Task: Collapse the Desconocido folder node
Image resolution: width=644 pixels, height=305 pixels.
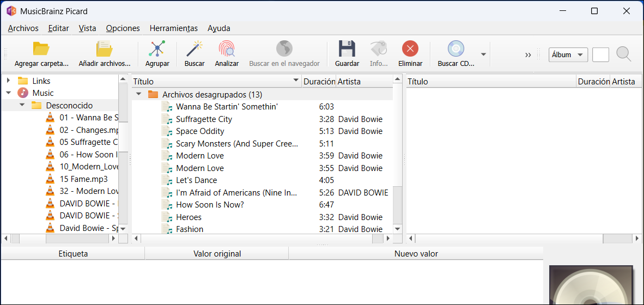Action: (22, 105)
